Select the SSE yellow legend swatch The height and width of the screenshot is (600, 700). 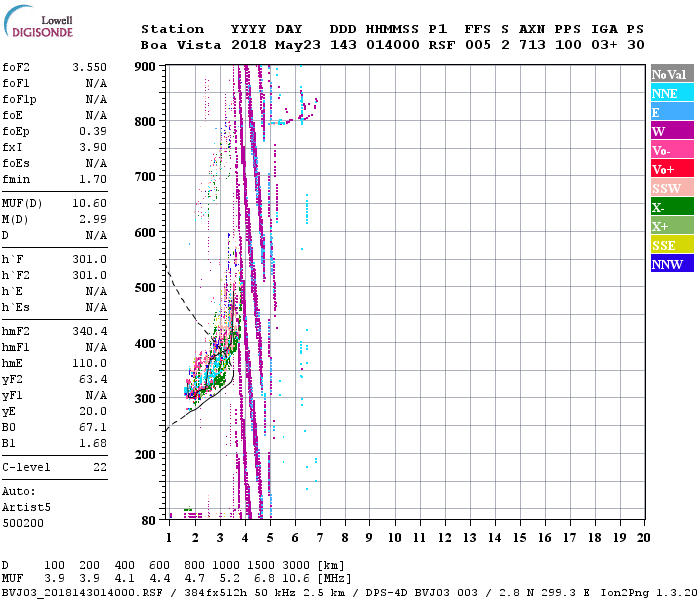672,245
